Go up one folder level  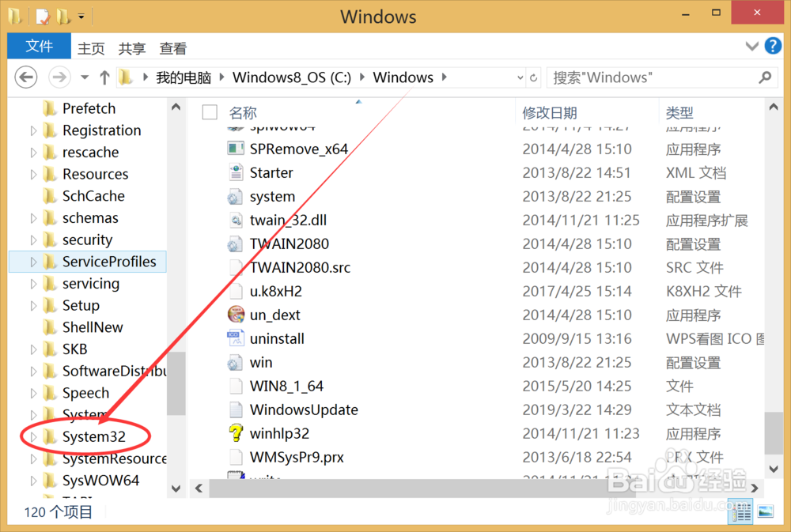point(104,77)
